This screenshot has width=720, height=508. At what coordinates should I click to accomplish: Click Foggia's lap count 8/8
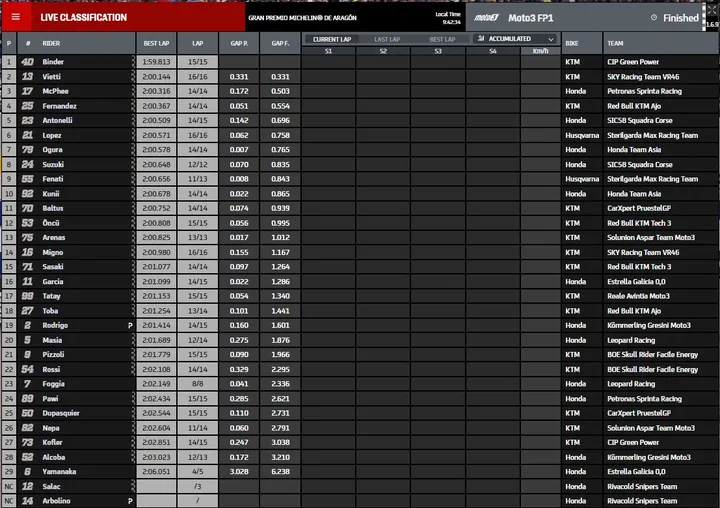197,384
